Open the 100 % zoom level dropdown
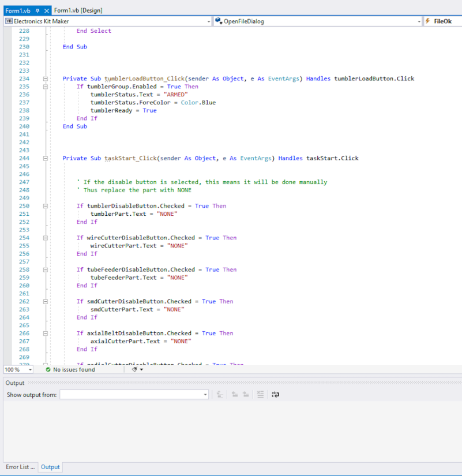Image resolution: width=462 pixels, height=476 pixels. click(30, 369)
